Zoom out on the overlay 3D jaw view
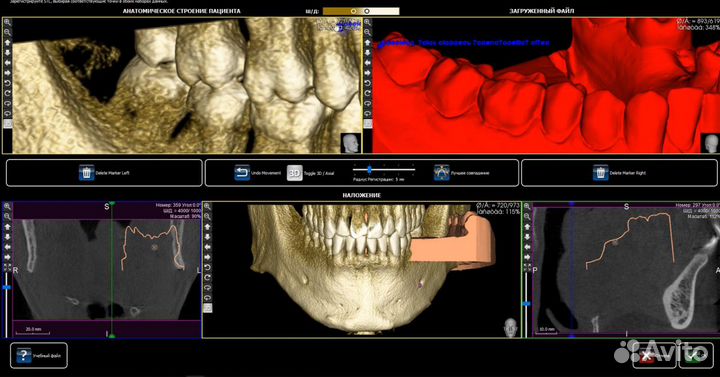Image resolution: width=720 pixels, height=377 pixels. click(x=208, y=217)
